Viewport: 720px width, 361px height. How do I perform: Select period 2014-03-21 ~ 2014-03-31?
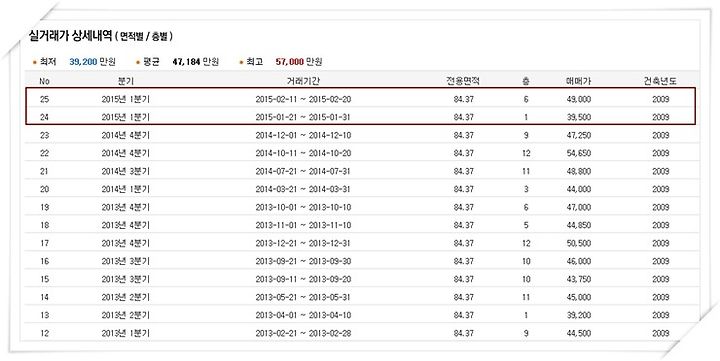(303, 189)
